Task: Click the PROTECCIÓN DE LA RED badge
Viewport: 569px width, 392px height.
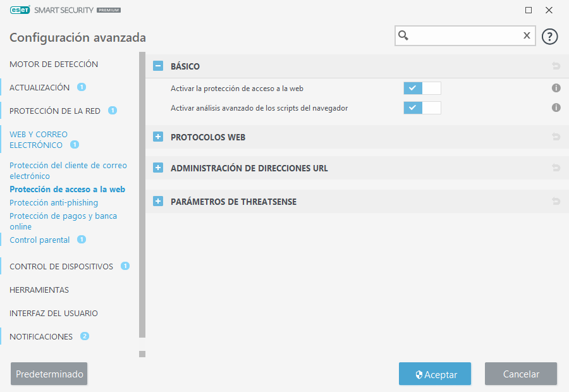Action: tap(113, 111)
